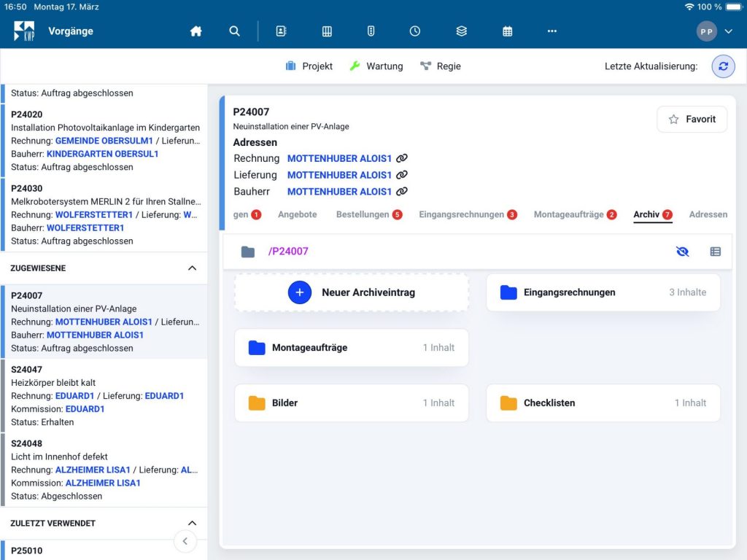The image size is (747, 560).
Task: Open link icon next to Lieferung address
Action: (402, 175)
